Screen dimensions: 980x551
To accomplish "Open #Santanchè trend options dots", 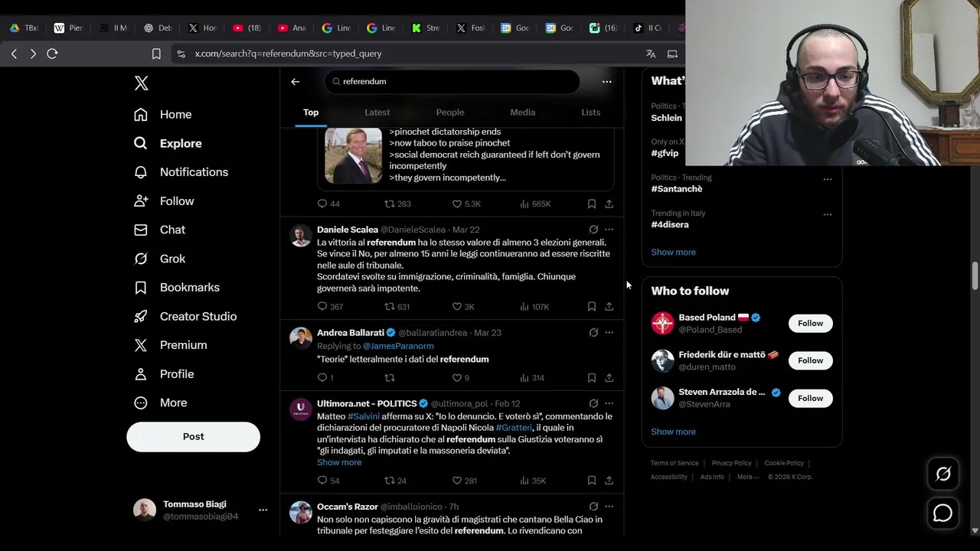I will pos(828,179).
